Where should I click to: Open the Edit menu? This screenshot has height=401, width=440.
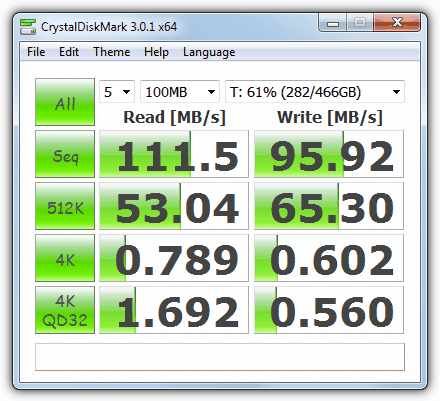click(69, 52)
